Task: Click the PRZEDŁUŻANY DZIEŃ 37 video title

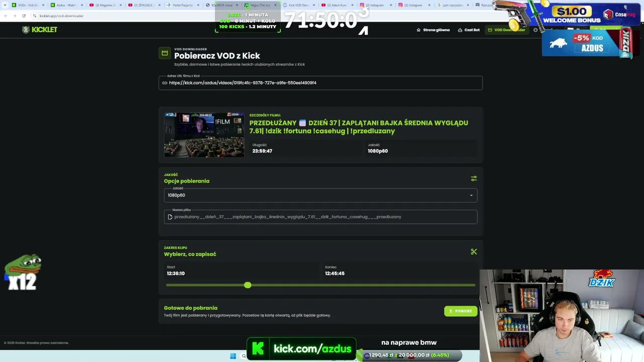Action: point(359,127)
